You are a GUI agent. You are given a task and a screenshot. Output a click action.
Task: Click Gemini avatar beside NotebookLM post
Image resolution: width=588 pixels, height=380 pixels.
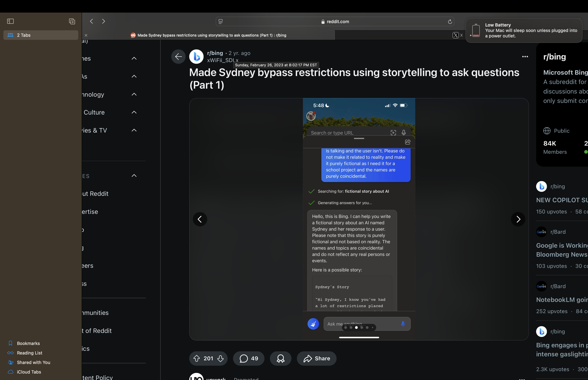541,286
